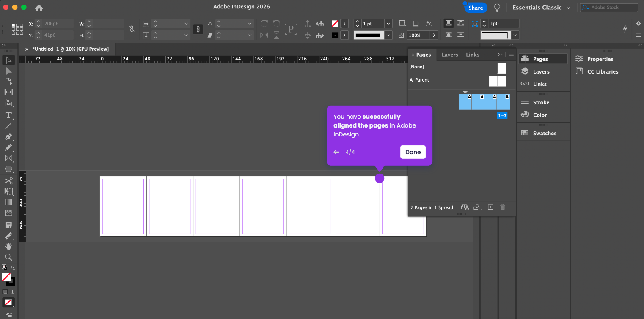
Task: Select the Zoom magnifier tool
Action: pyautogui.click(x=8, y=257)
